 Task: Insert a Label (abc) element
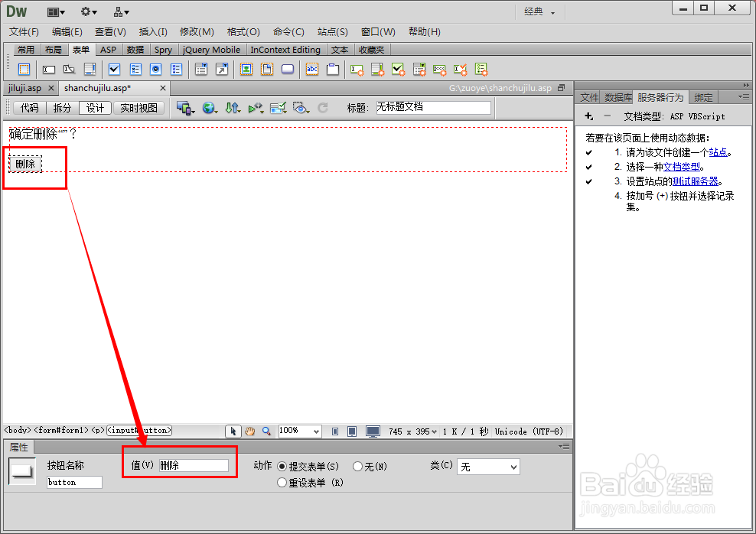click(312, 70)
